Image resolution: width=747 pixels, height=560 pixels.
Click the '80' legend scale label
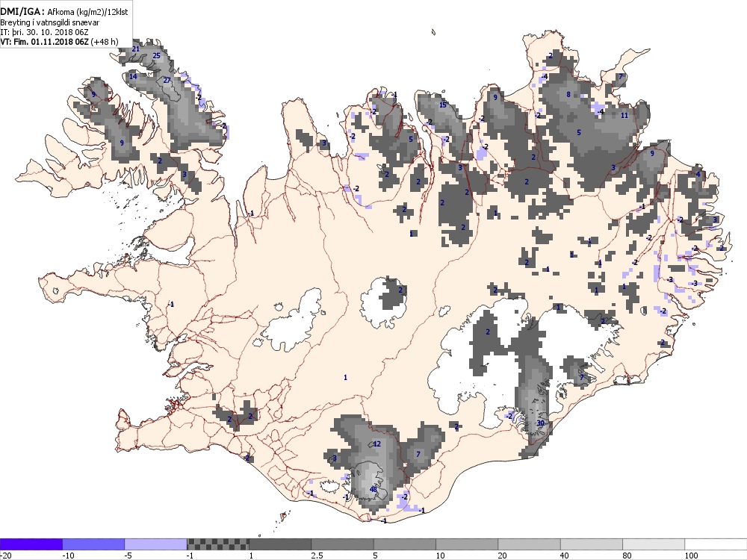627,556
